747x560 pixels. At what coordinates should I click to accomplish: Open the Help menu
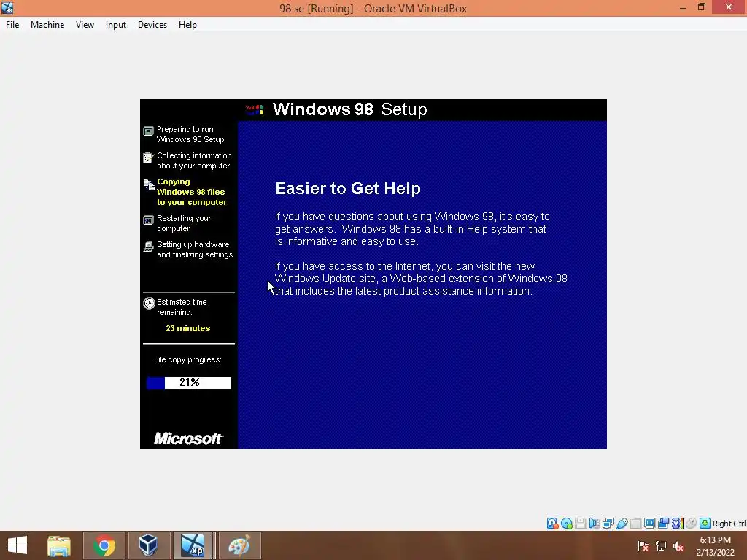tap(187, 25)
